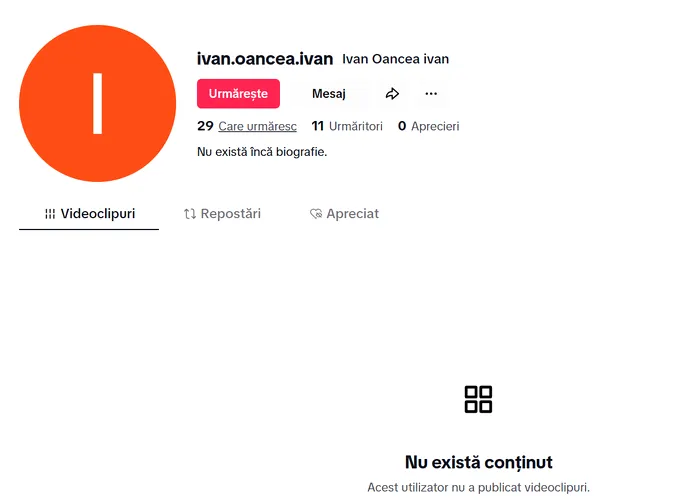Click the biography text Nu există încă biografie
700x504 pixels.
point(262,152)
